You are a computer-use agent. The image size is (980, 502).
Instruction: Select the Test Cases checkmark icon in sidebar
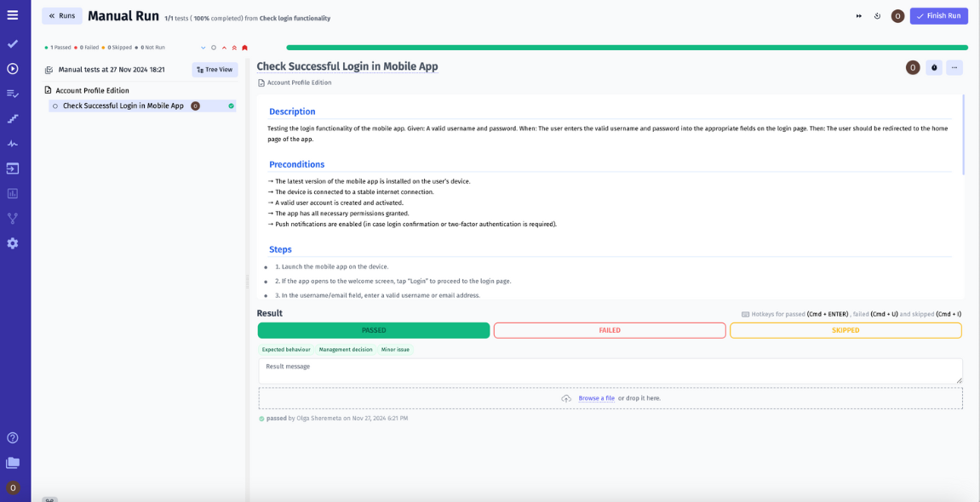click(11, 44)
